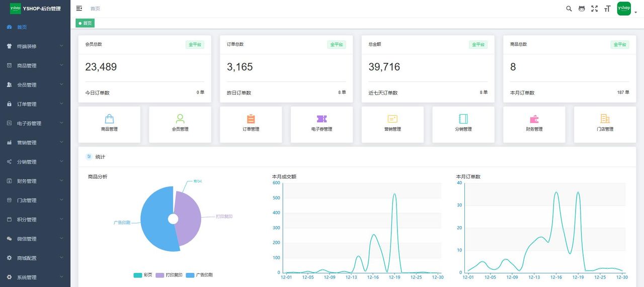Open the search magnifier icon
The image size is (644, 287).
pos(569,9)
